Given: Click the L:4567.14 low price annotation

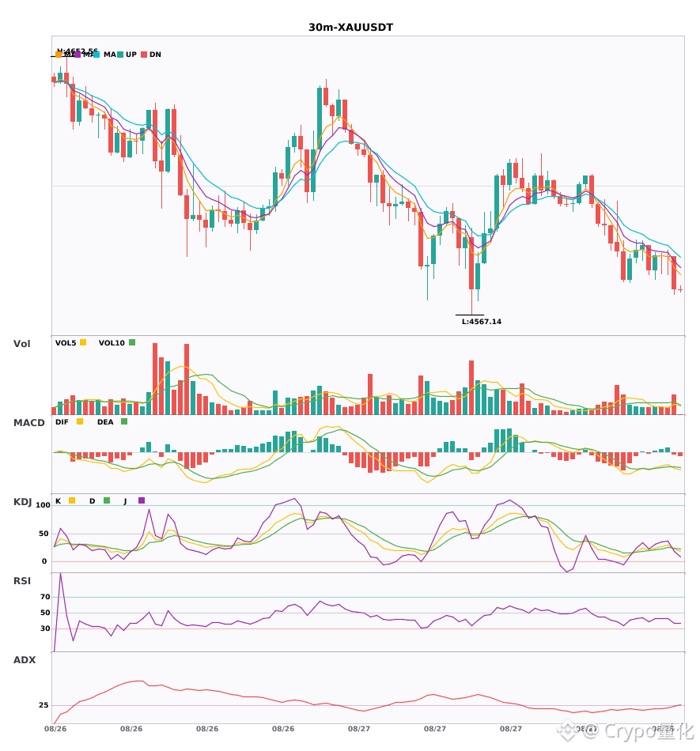Looking at the screenshot, I should click(482, 322).
